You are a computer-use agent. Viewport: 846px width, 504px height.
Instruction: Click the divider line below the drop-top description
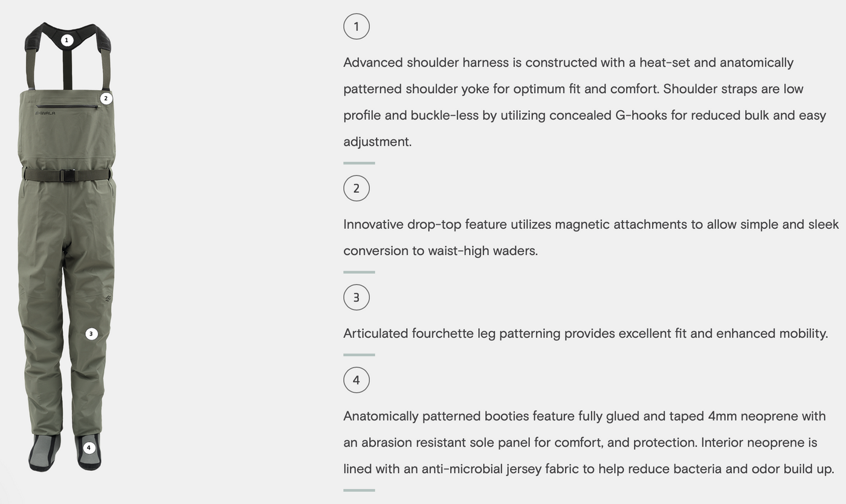(359, 272)
